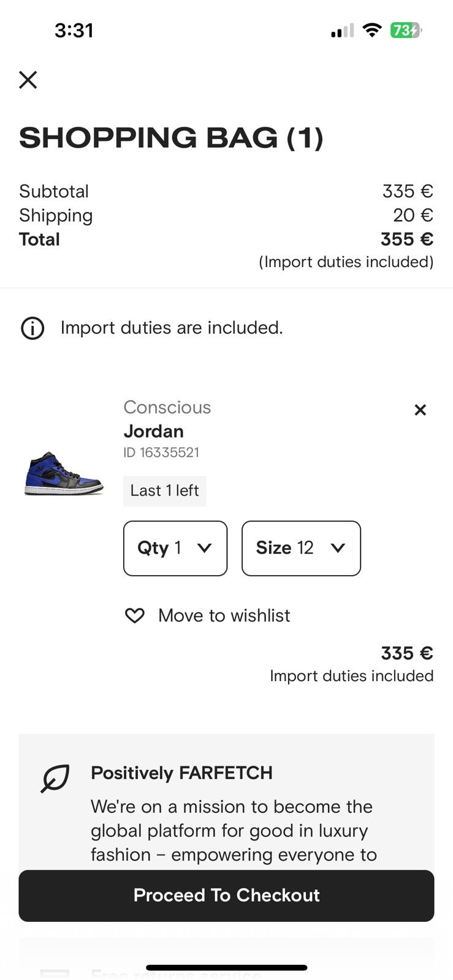This screenshot has width=453, height=980.
Task: Tap the Conscious label above Jordan
Action: click(167, 407)
